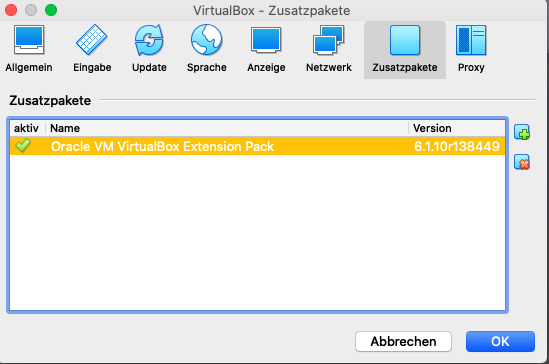The image size is (549, 364).
Task: Select the Zusatzpakete icon
Action: point(405,40)
